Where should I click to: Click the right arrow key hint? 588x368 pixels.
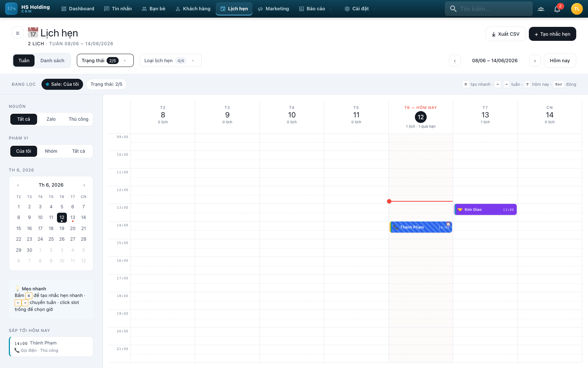pos(506,84)
